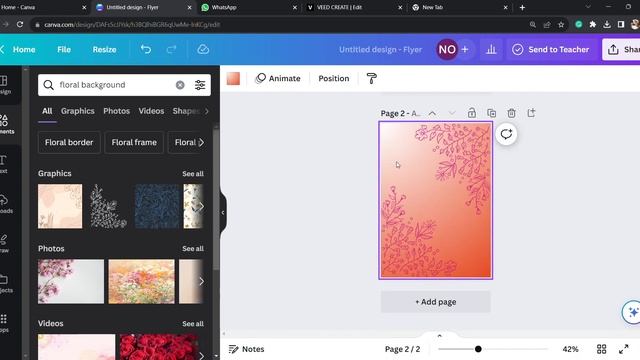
Task: Switch to the VEED CREATE browser tab
Action: (x=354, y=7)
